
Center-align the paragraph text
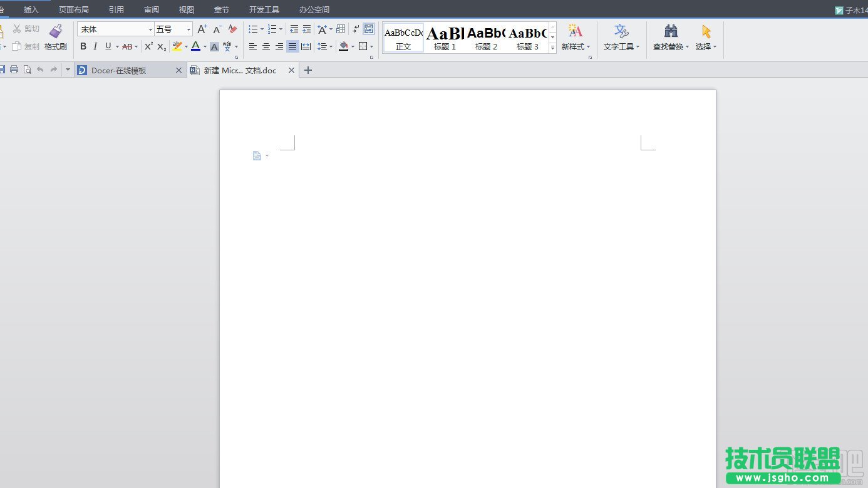[x=266, y=46]
